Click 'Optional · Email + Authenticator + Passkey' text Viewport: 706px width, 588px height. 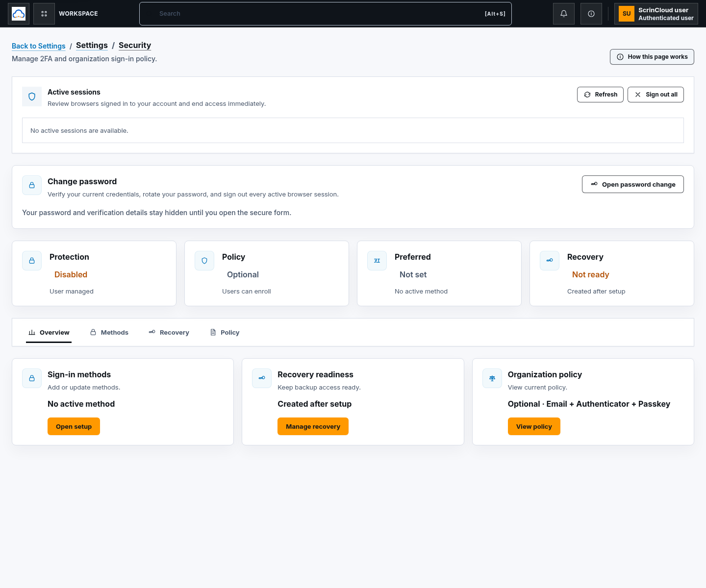click(589, 404)
